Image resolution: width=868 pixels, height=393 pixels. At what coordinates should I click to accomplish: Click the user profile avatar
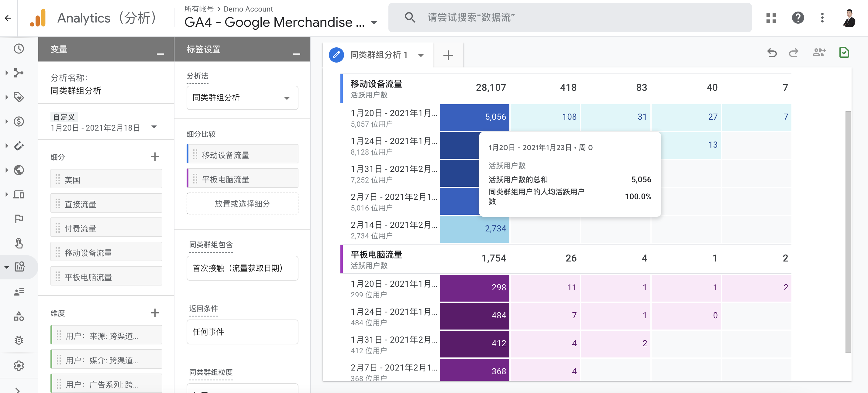(849, 18)
